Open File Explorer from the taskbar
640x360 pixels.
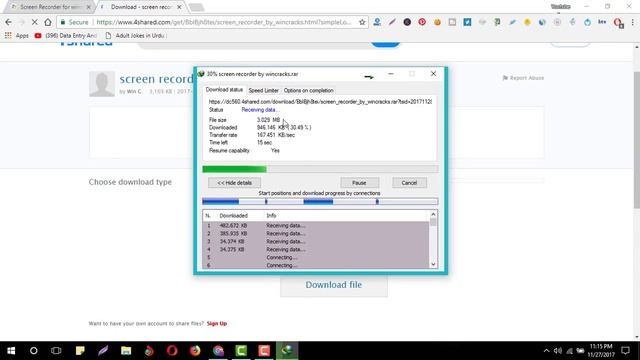point(126,351)
